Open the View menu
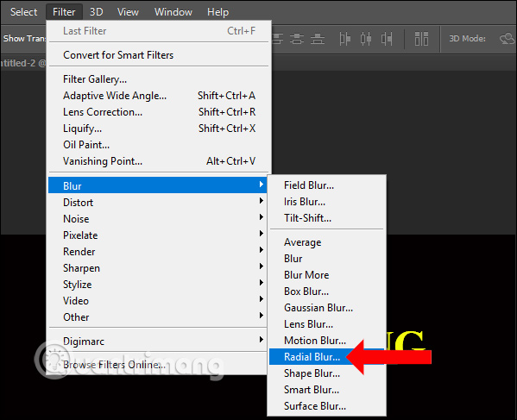The height and width of the screenshot is (420, 517). (x=128, y=12)
